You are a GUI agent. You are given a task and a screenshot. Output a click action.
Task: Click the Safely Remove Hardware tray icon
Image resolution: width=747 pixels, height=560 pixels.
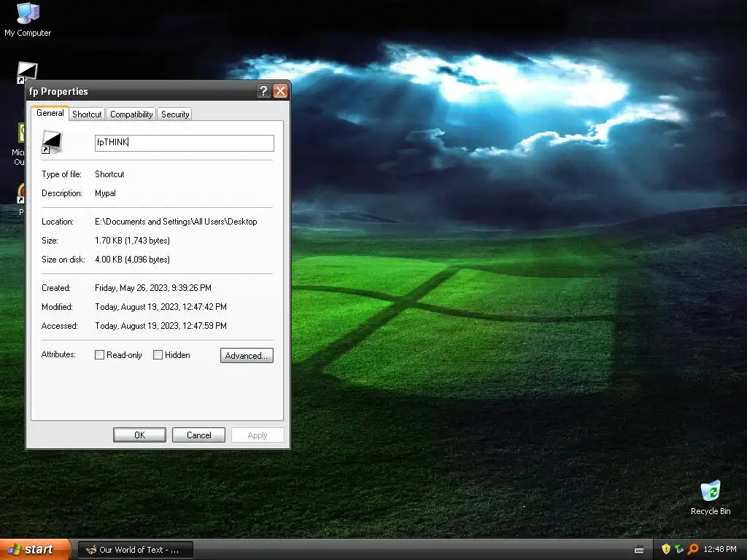click(679, 549)
